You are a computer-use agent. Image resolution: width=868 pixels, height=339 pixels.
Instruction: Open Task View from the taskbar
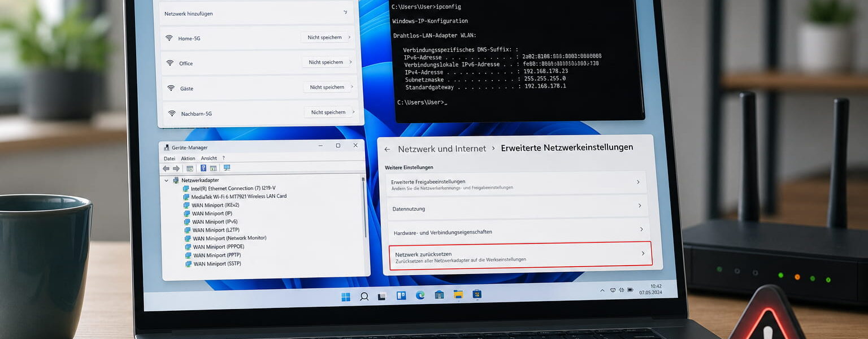tap(382, 296)
